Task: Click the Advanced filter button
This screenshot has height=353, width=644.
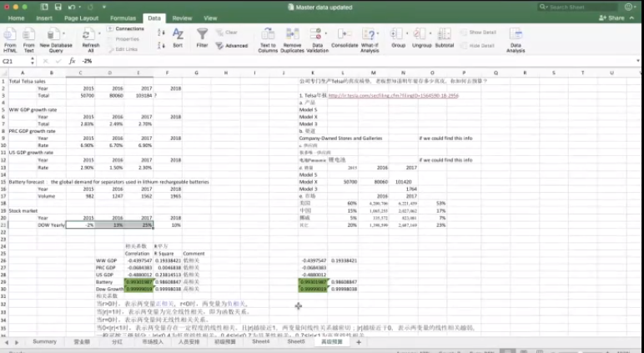Action: click(x=233, y=46)
